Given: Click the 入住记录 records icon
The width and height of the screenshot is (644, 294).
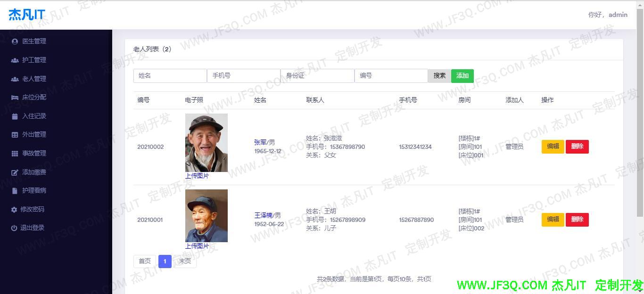Looking at the screenshot, I should coord(14,116).
